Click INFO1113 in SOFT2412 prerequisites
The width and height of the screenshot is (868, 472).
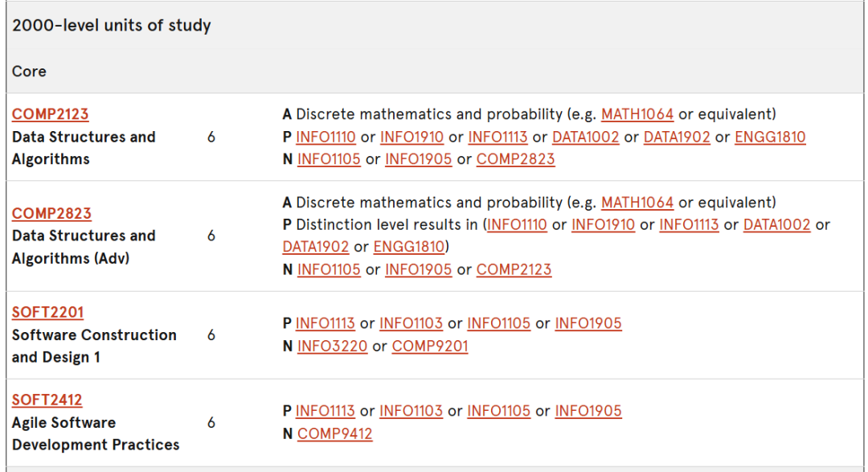click(x=325, y=411)
